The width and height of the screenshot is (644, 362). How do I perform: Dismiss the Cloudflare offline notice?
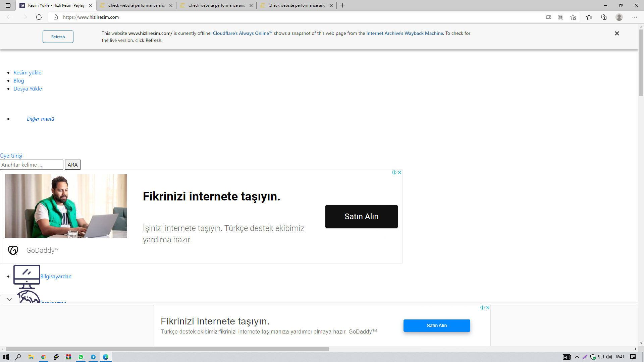tap(617, 33)
